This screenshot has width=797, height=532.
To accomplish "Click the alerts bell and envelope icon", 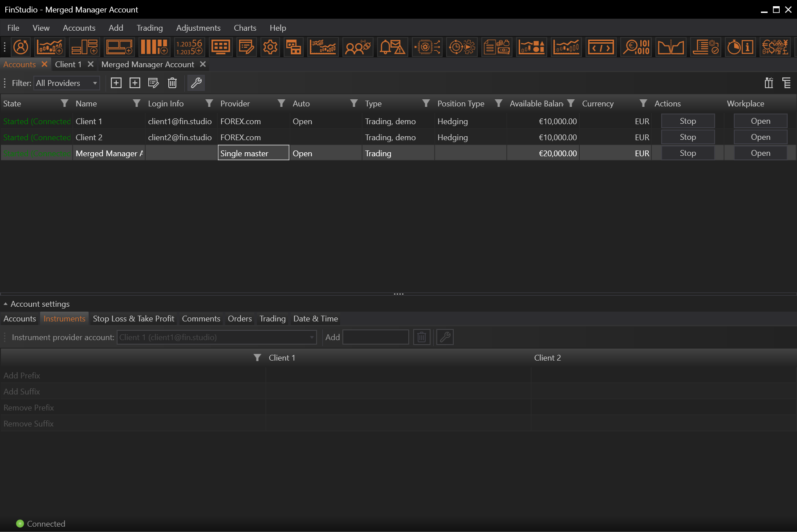I will coord(392,47).
